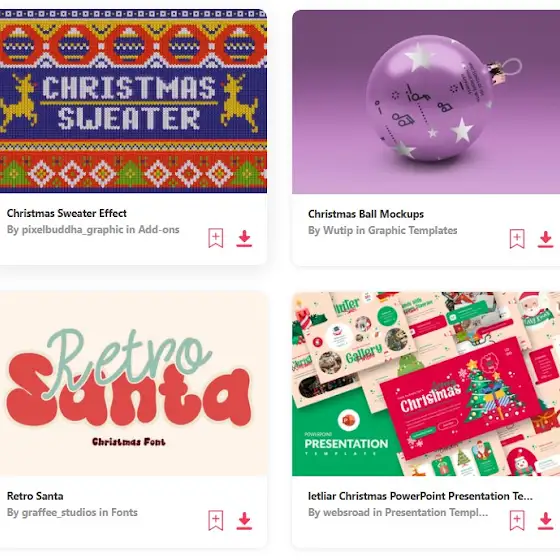Viewport: 560px width, 560px height.
Task: Download Ietliar Christmas PowerPoint template
Action: pos(546,521)
